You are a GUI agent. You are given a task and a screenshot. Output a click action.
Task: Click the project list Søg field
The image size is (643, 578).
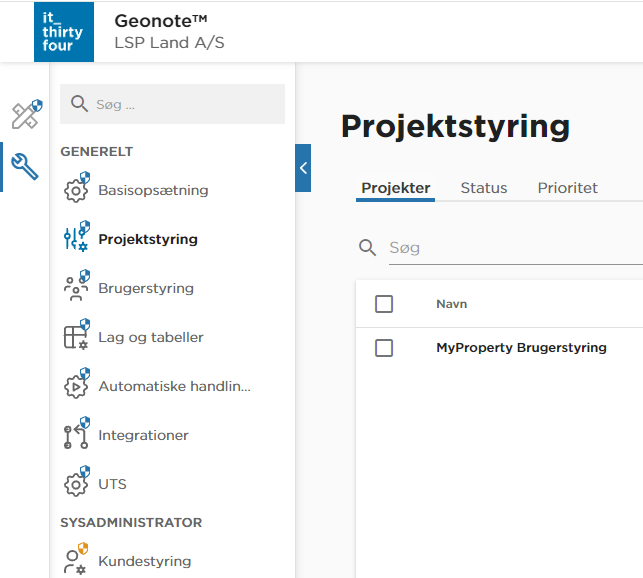click(x=510, y=247)
